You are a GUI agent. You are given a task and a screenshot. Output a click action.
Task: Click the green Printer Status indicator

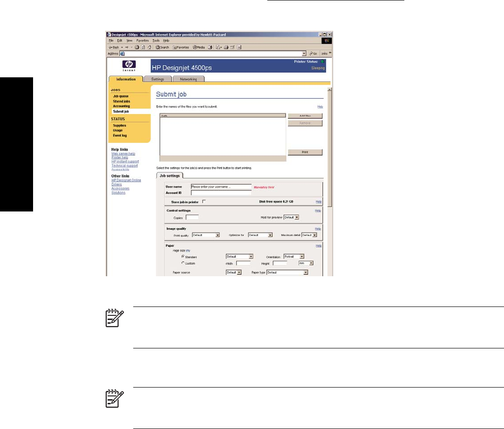coord(322,61)
